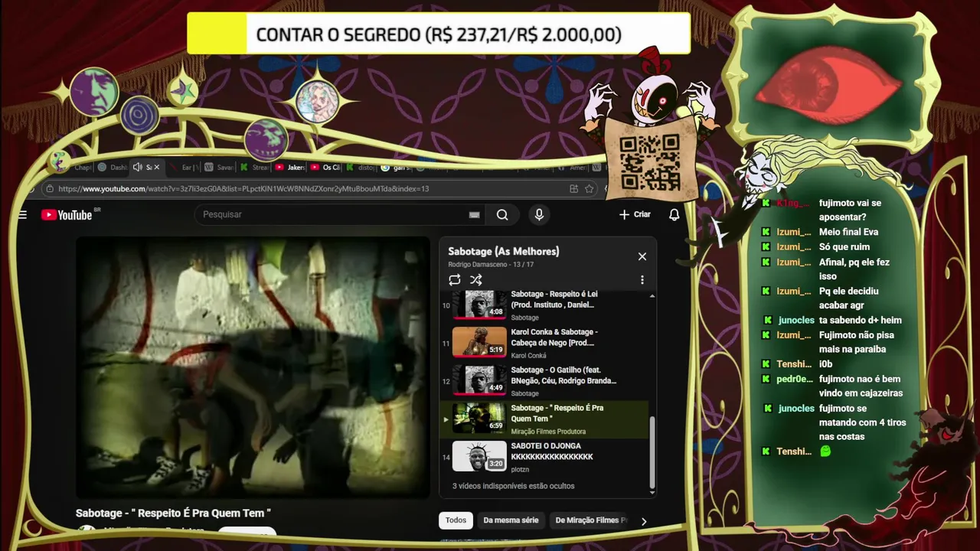Screen dimensions: 980x551
Task: Open Miração Filmes Produtora channel in playlist
Action: tap(548, 432)
